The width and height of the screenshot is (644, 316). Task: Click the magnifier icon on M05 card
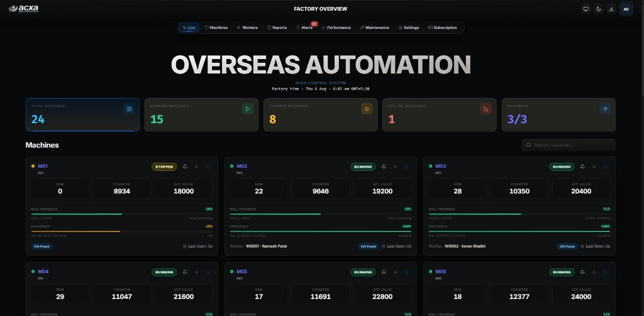point(407,272)
